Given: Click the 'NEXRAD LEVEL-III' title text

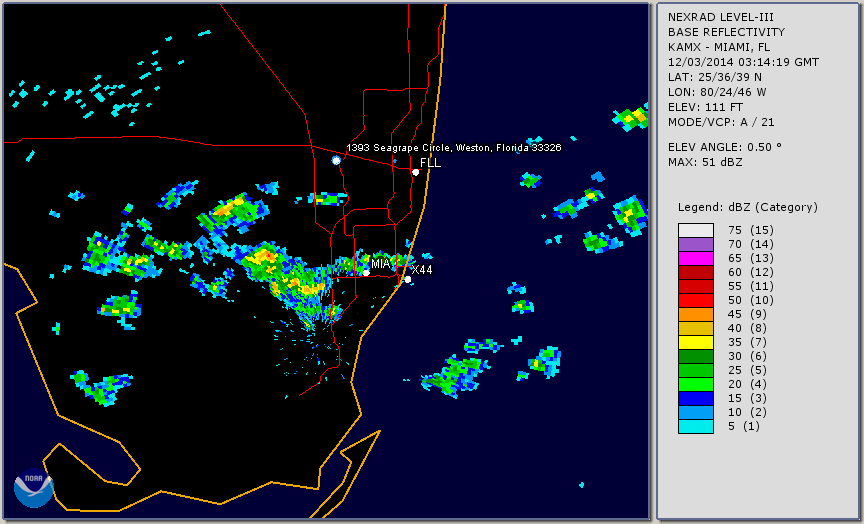Looking at the screenshot, I should tap(721, 18).
